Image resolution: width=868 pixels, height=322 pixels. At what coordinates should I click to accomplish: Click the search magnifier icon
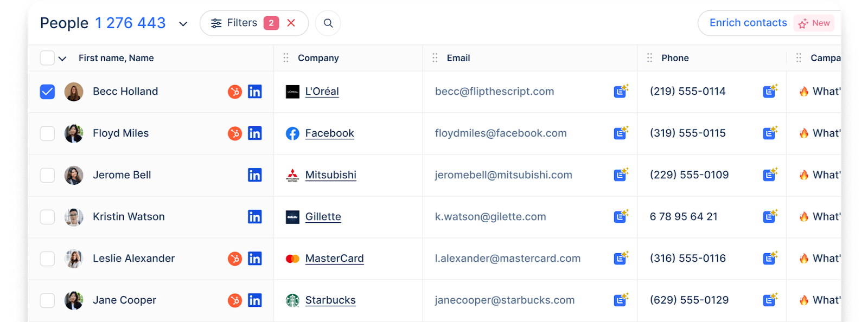328,23
